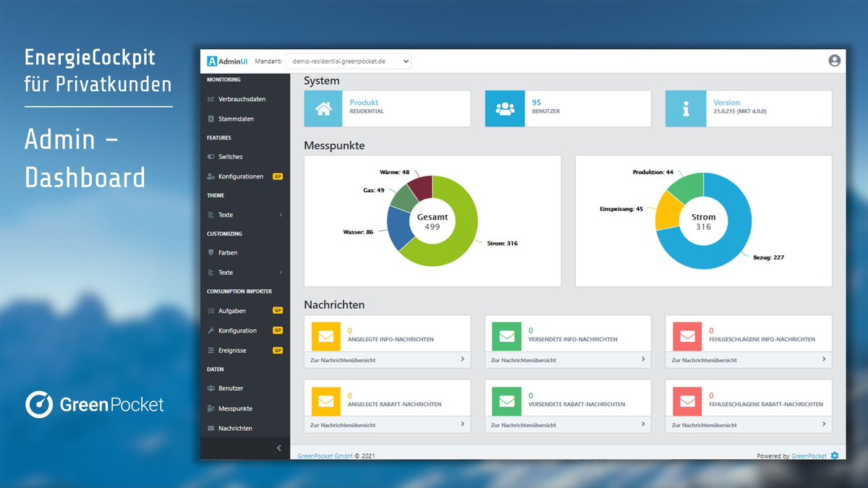Image resolution: width=868 pixels, height=488 pixels.
Task: Open the user account avatar icon
Action: click(834, 61)
